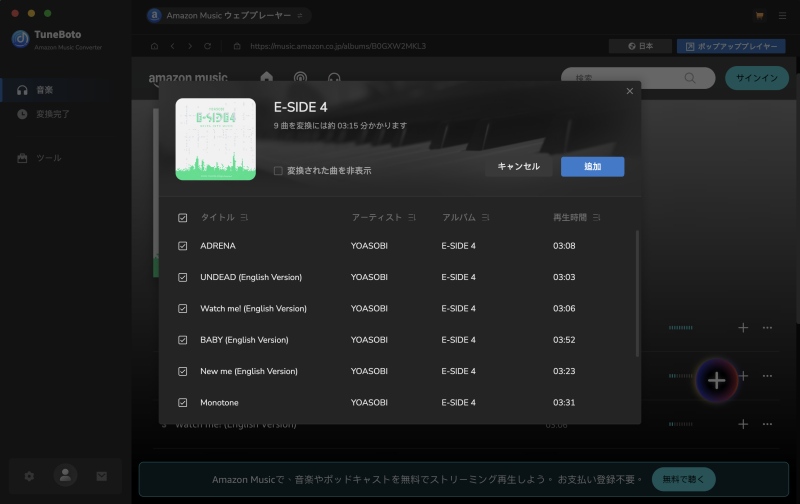
Task: Open the three-dots menu in the top background track row
Action: click(767, 327)
